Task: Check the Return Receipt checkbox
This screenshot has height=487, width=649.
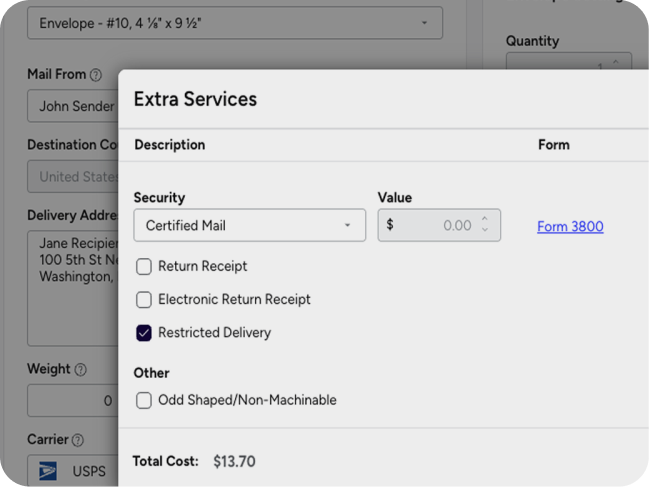Action: pyautogui.click(x=144, y=266)
